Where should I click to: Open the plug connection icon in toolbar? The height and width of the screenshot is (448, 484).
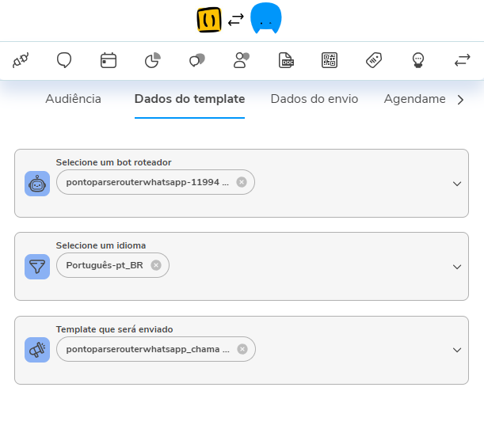(21, 60)
